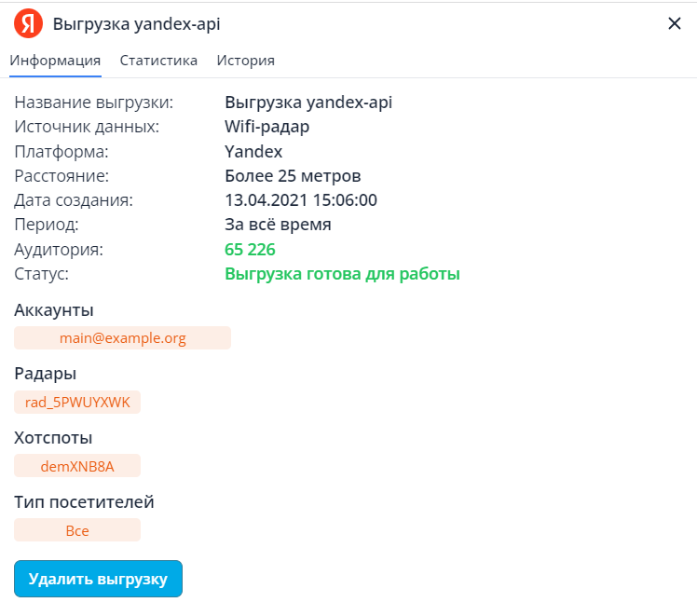Click the dialog title Выгрузка yandex-api
Viewport: 697px width, 616px height.
tap(137, 23)
